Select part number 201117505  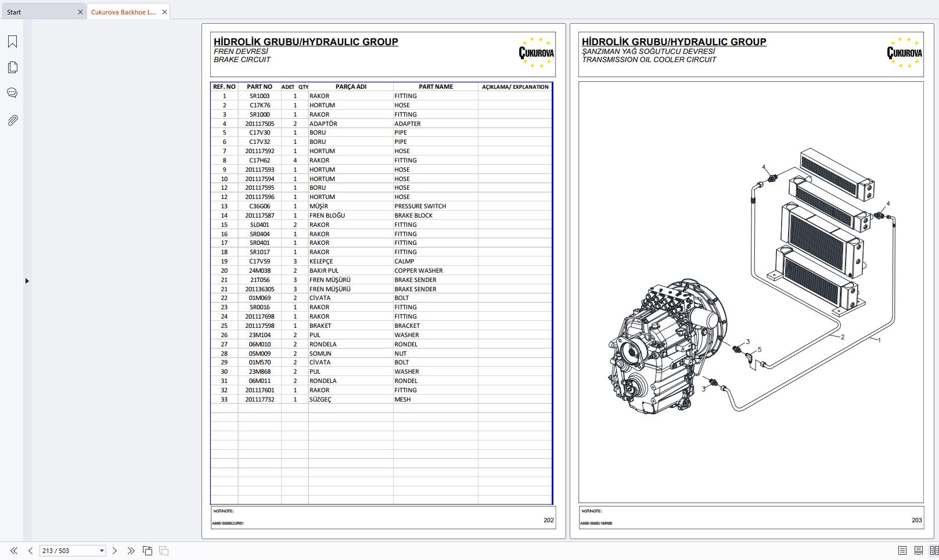pyautogui.click(x=260, y=124)
